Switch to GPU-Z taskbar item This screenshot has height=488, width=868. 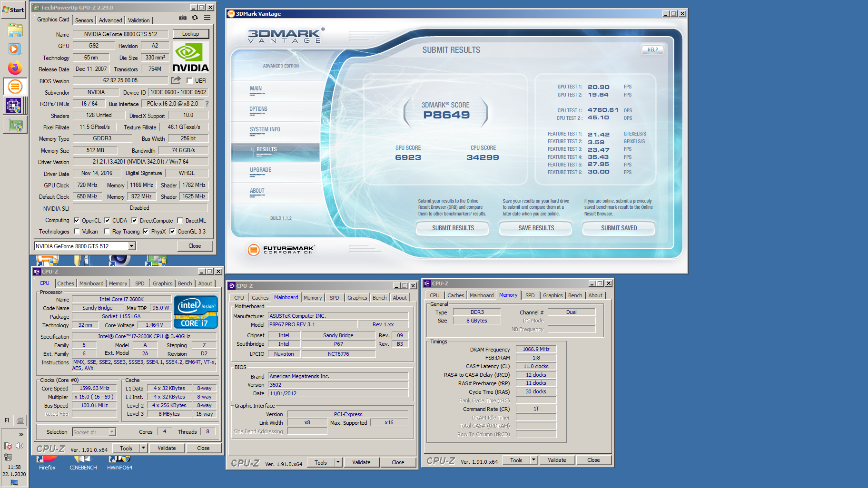point(15,125)
